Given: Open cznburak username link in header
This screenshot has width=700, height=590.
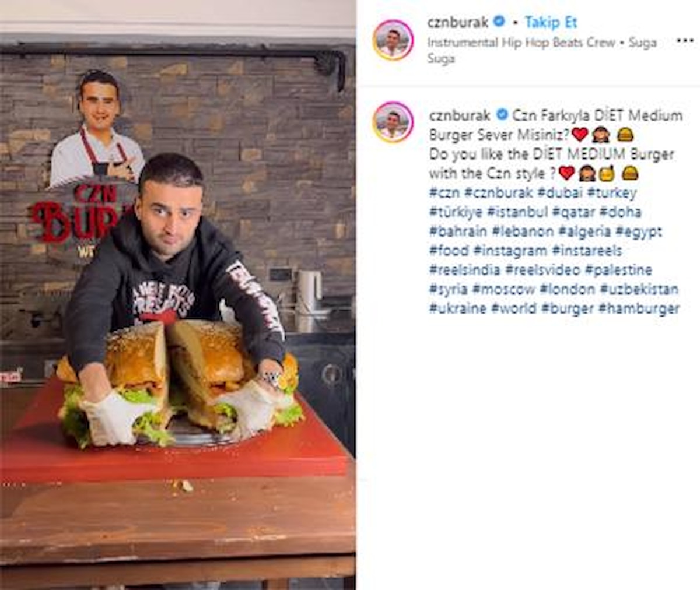Looking at the screenshot, I should (458, 23).
